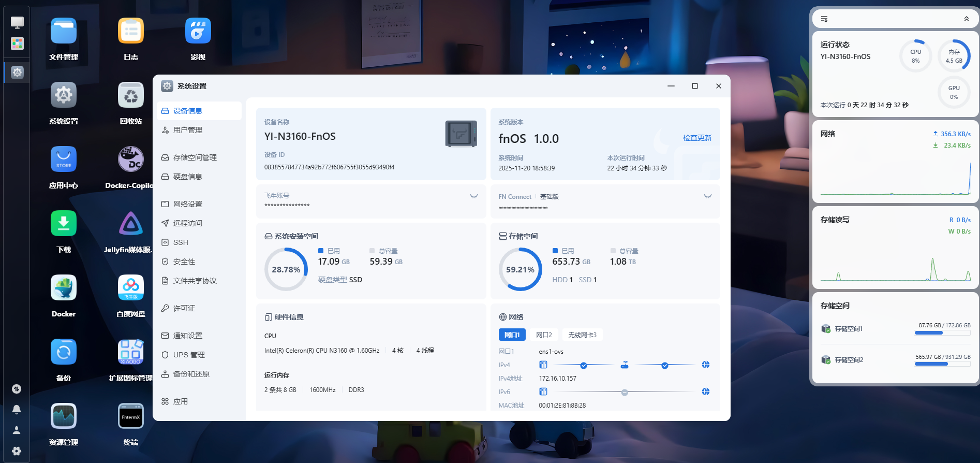Open the 资源管理 monitor icon
The width and height of the screenshot is (980, 463).
(64, 416)
